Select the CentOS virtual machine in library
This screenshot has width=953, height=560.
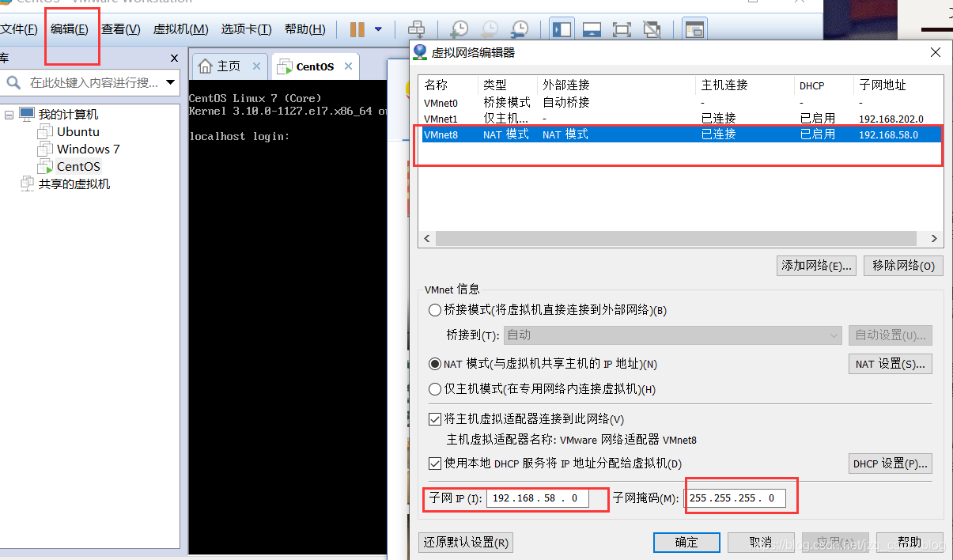click(78, 167)
